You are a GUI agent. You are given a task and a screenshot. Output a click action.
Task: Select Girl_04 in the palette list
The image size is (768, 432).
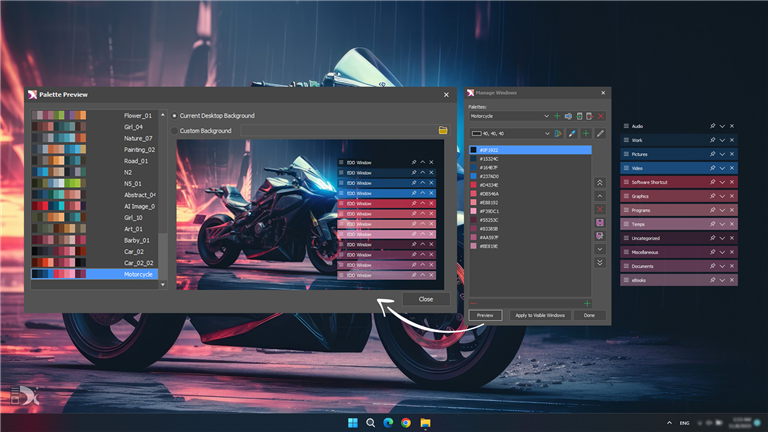pos(95,127)
